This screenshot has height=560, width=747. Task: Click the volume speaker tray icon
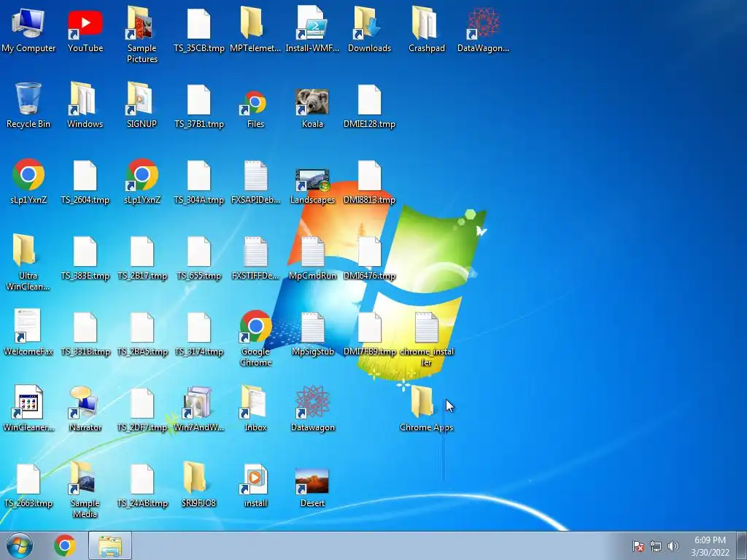click(673, 546)
